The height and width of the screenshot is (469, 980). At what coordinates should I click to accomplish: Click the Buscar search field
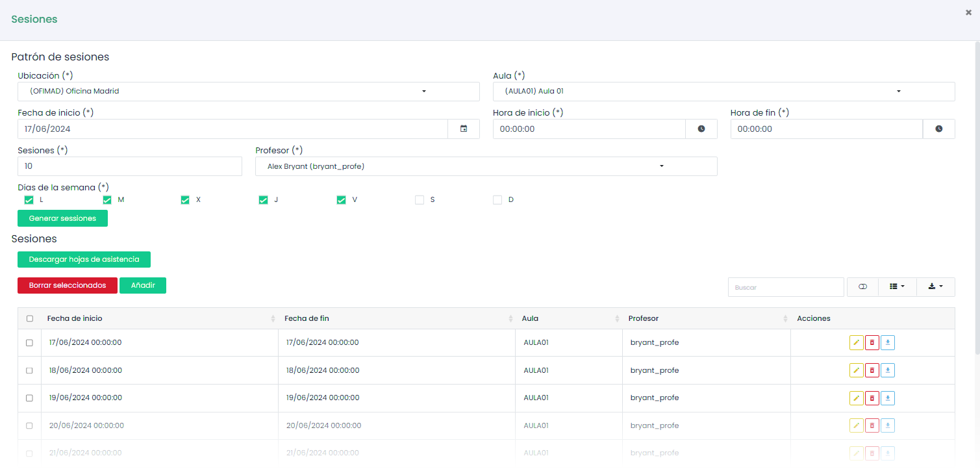click(x=785, y=287)
